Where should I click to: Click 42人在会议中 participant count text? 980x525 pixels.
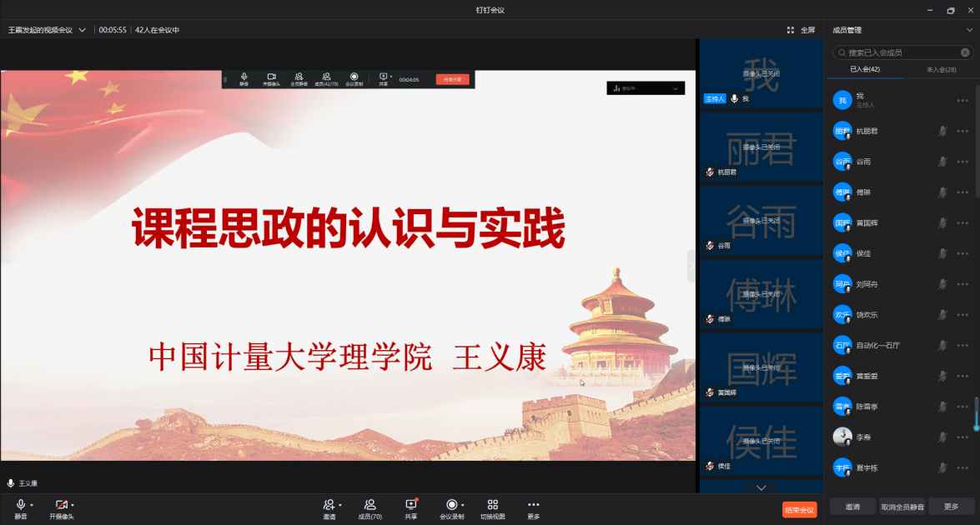pos(157,30)
